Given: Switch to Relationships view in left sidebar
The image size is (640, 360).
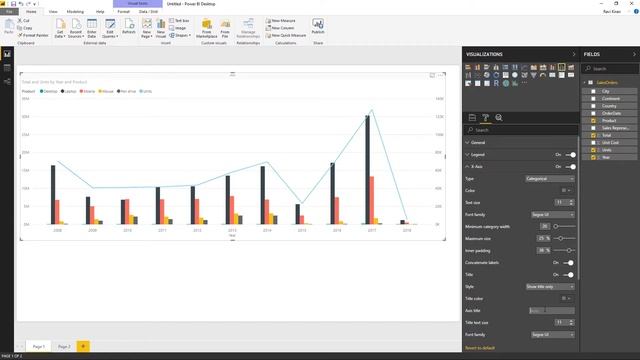Looking at the screenshot, I should tap(7, 82).
